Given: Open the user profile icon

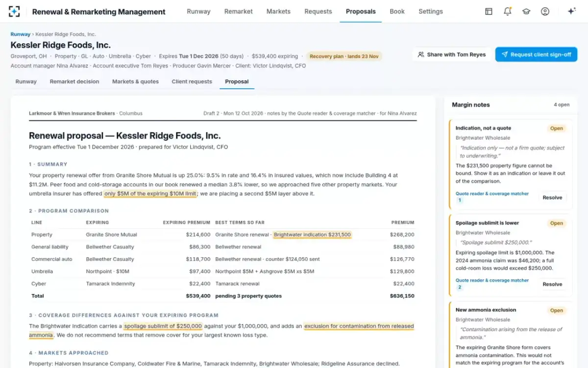Looking at the screenshot, I should 545,11.
